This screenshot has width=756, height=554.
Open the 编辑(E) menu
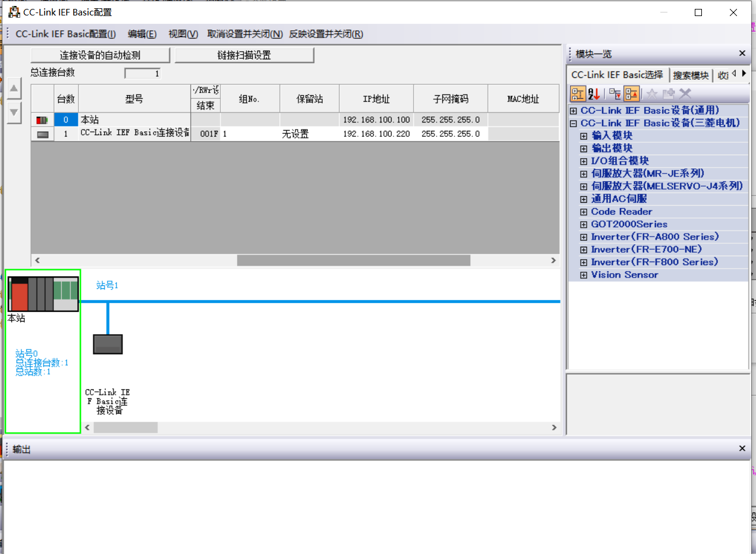click(142, 34)
